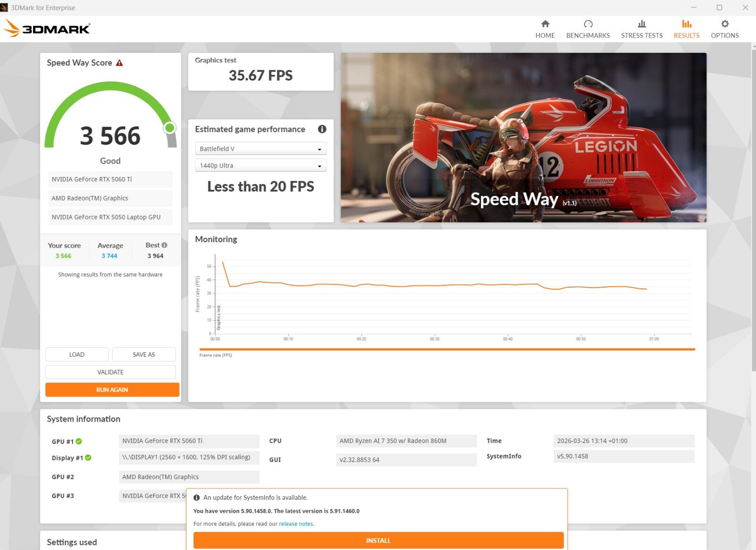Click the Speed Way benchmark artwork
This screenshot has width=756, height=550.
523,137
